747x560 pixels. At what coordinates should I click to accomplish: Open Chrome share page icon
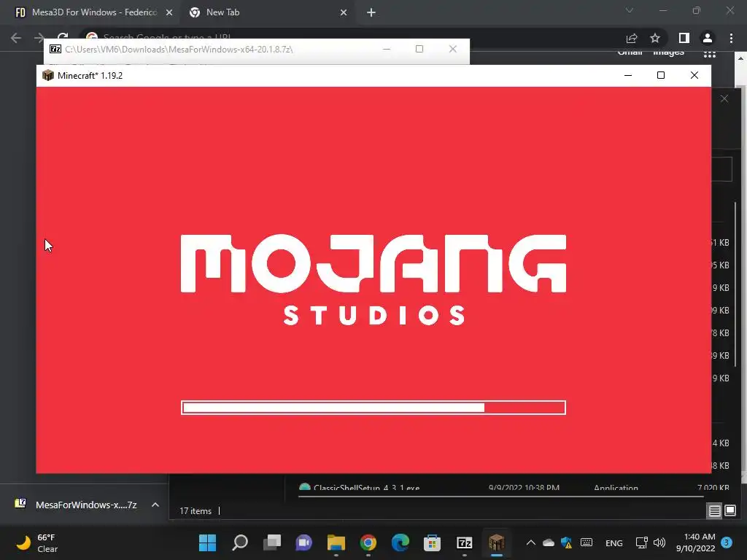click(632, 38)
